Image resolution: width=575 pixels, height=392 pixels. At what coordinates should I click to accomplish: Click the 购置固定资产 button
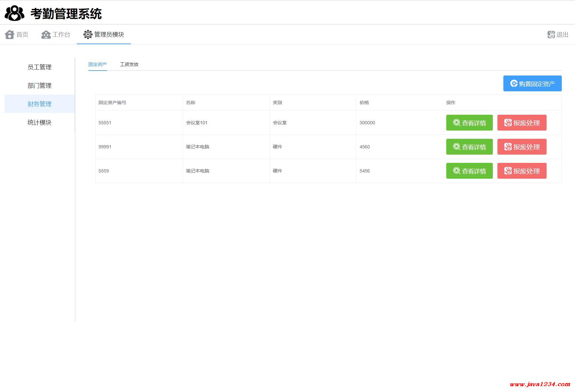pos(532,83)
